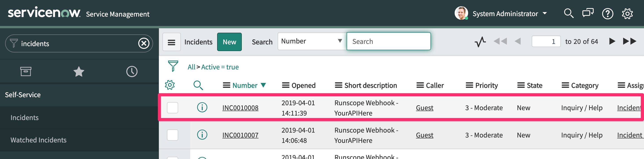Open incident INC0010008
The image size is (644, 159).
(x=240, y=108)
